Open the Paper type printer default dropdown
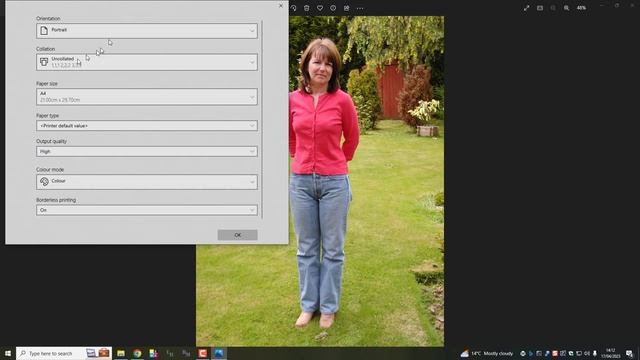The width and height of the screenshot is (640, 360). pyautogui.click(x=147, y=126)
